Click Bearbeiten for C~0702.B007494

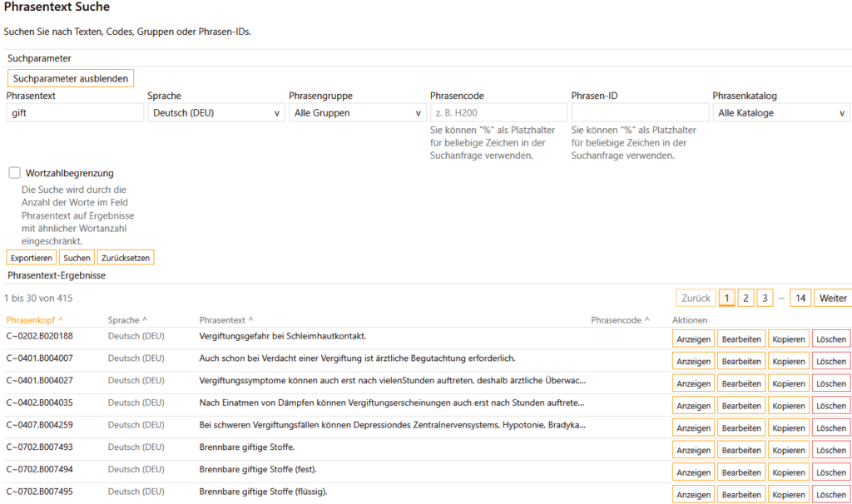[x=741, y=472]
